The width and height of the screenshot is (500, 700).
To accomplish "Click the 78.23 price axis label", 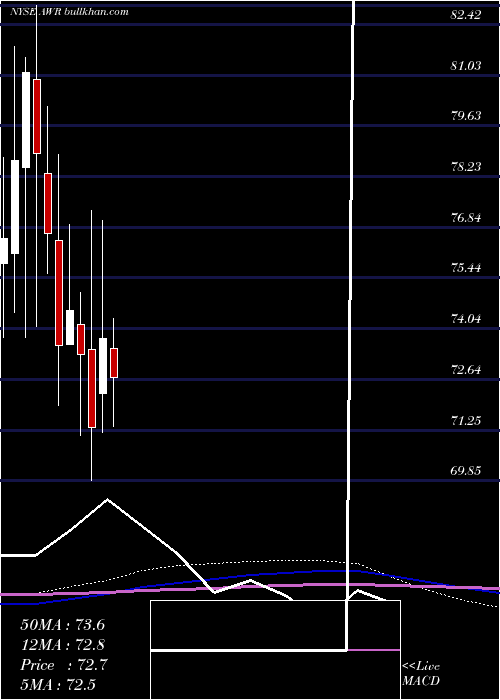I will [x=466, y=167].
